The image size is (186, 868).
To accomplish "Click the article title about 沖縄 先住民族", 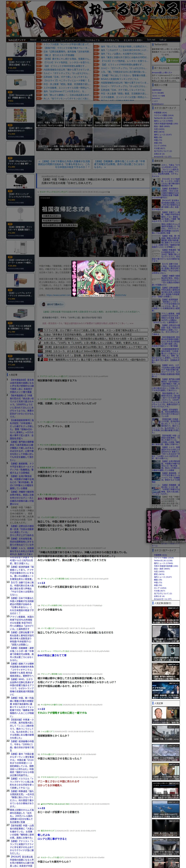I will pyautogui.click(x=93, y=181).
